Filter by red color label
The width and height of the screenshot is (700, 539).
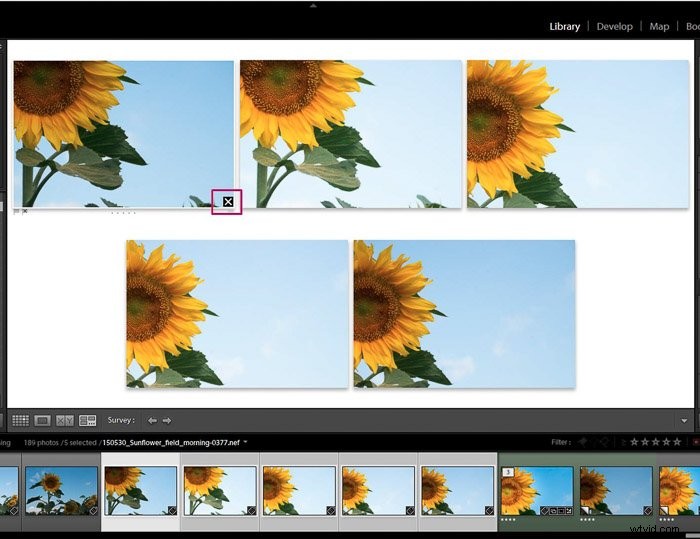pos(696,442)
